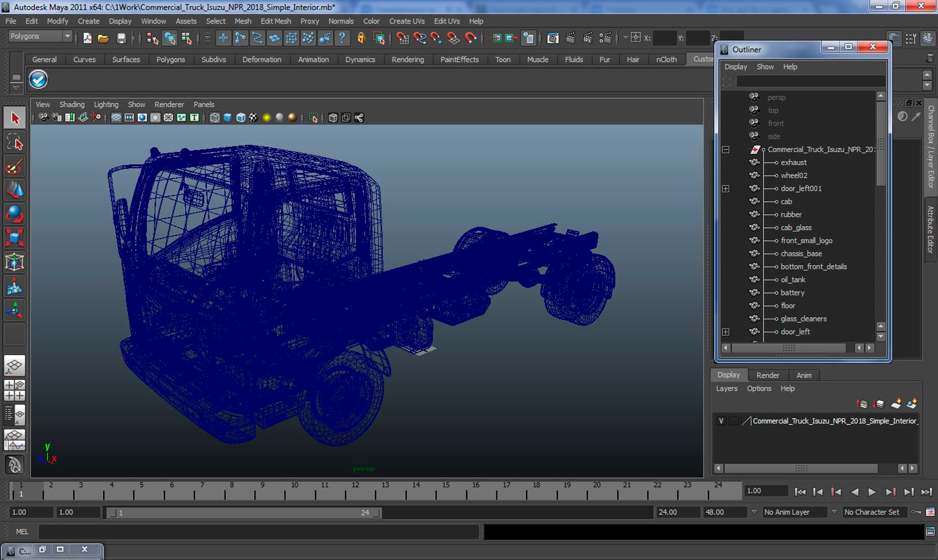Screen dimensions: 938x560
Task: Collapse the Commercial_Truck_Isuzu_NPR group in Outliner
Action: (726, 150)
